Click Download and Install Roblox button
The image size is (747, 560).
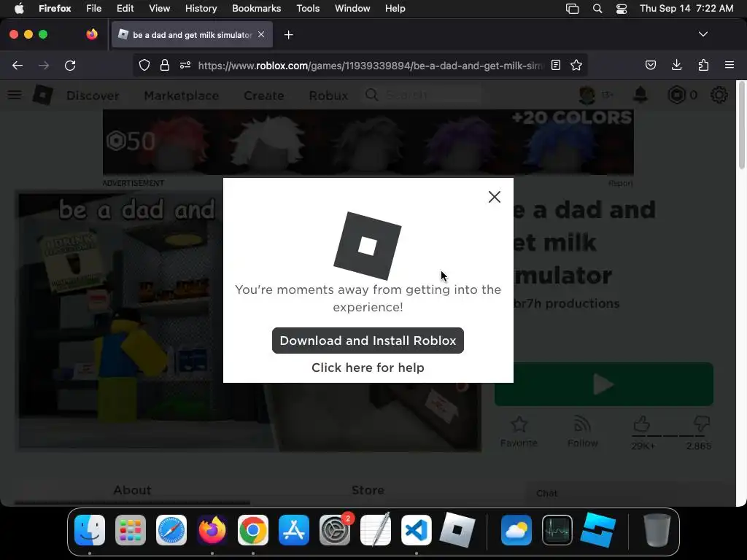tap(368, 341)
